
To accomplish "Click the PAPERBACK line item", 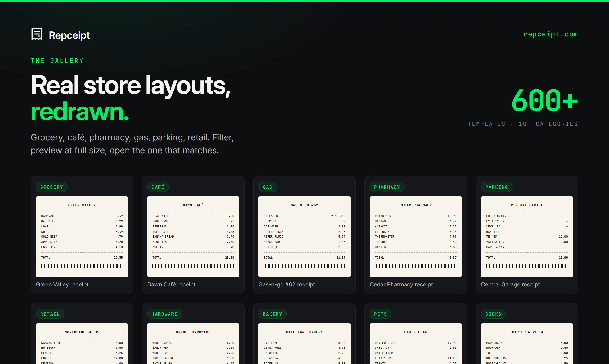I will 527,343.
